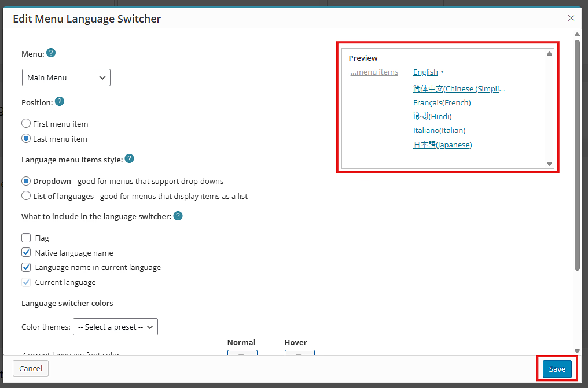This screenshot has width=588, height=388.
Task: Click the Cancel button
Action: pos(31,368)
